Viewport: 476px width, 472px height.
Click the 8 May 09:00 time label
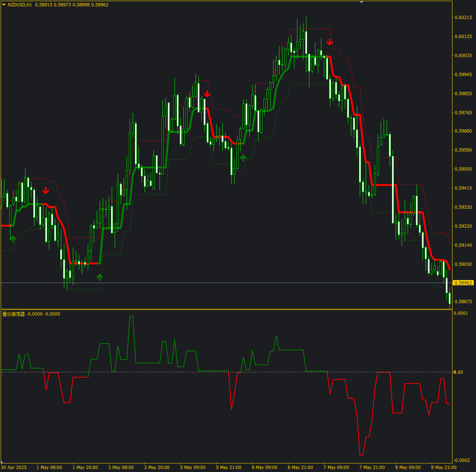click(408, 467)
